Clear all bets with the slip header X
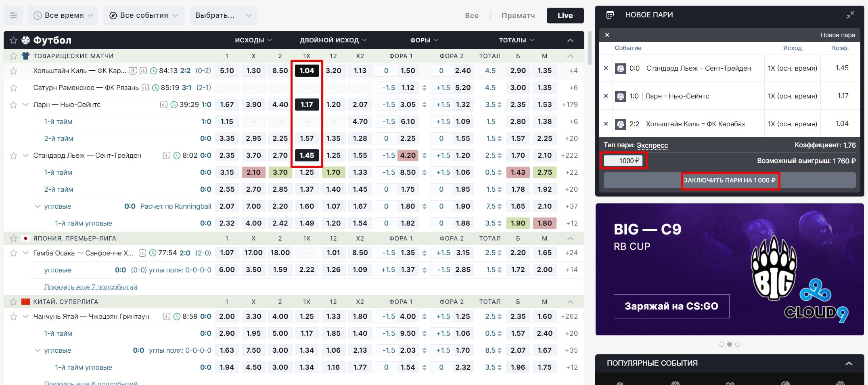The width and height of the screenshot is (868, 385). click(x=607, y=35)
